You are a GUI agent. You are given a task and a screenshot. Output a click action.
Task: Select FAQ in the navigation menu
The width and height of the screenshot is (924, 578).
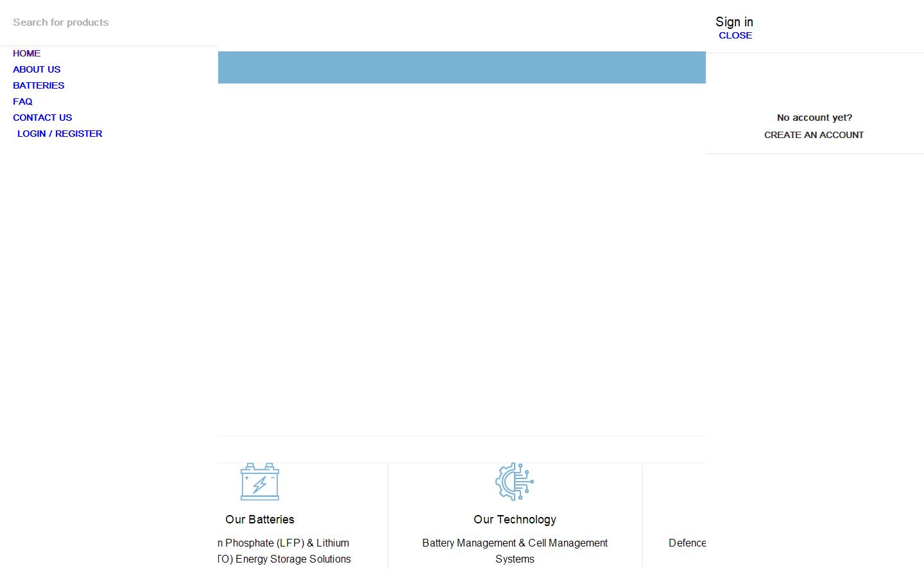click(x=22, y=101)
